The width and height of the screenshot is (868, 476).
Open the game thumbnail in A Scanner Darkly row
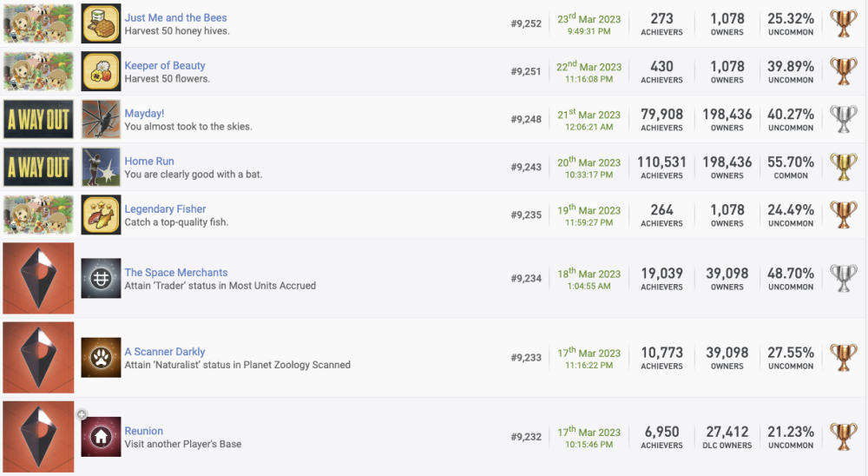pos(37,357)
